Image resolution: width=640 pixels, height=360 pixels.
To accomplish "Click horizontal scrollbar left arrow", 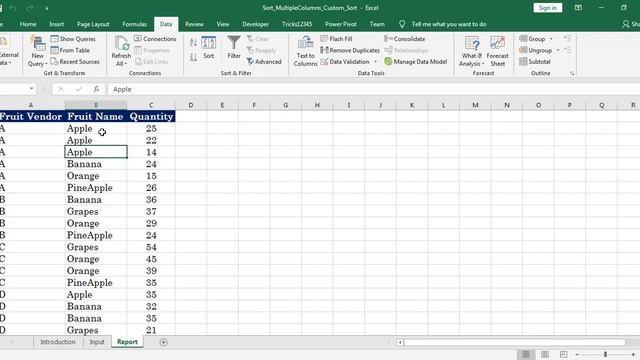I will pyautogui.click(x=400, y=342).
